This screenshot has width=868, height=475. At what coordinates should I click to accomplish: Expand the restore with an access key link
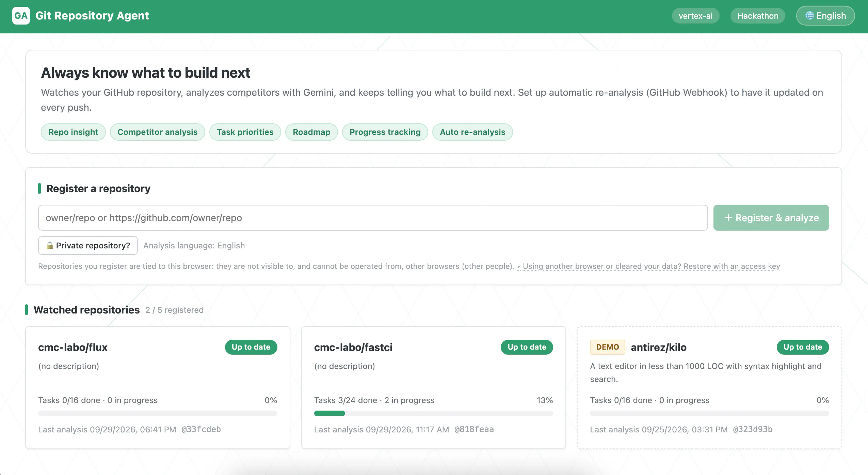click(648, 266)
